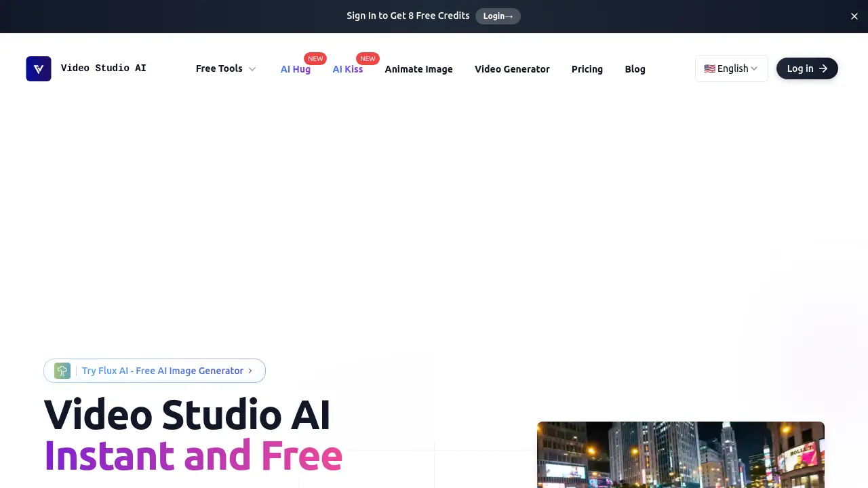Click the Login button in top banner

(x=498, y=16)
